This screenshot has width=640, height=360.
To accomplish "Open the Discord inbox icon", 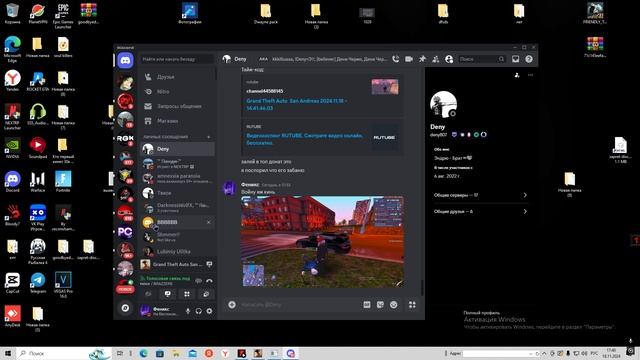I will point(516,59).
